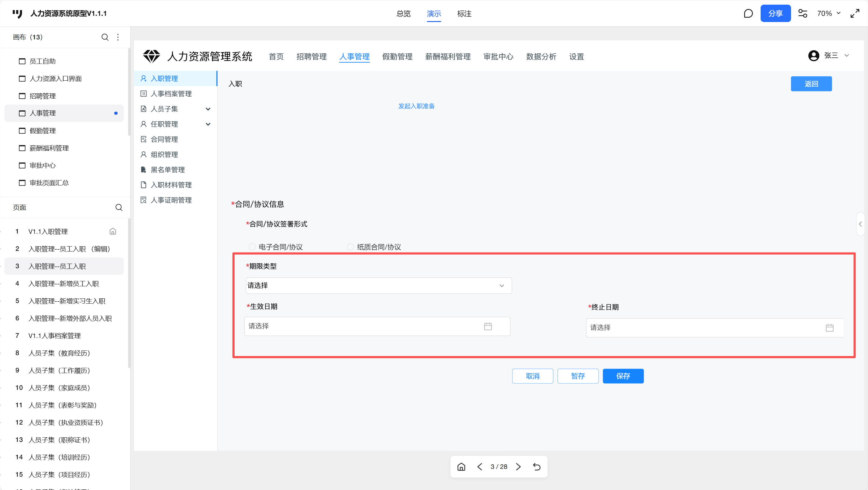Open 薪酬福利管理 in the top navigation
The height and width of the screenshot is (490, 868).
coord(447,56)
